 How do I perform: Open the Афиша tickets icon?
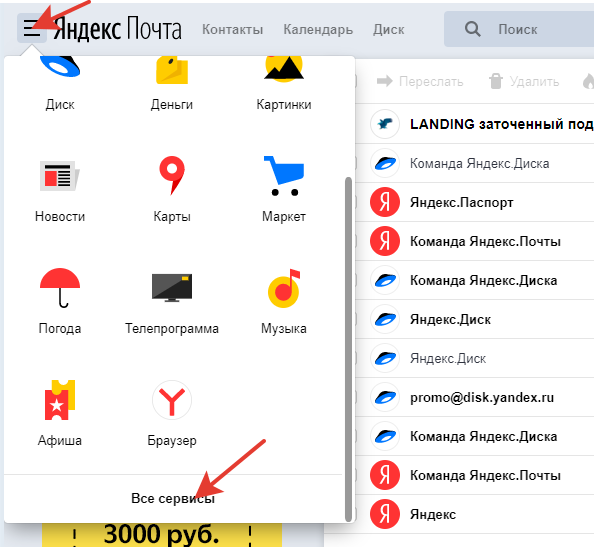(x=60, y=400)
